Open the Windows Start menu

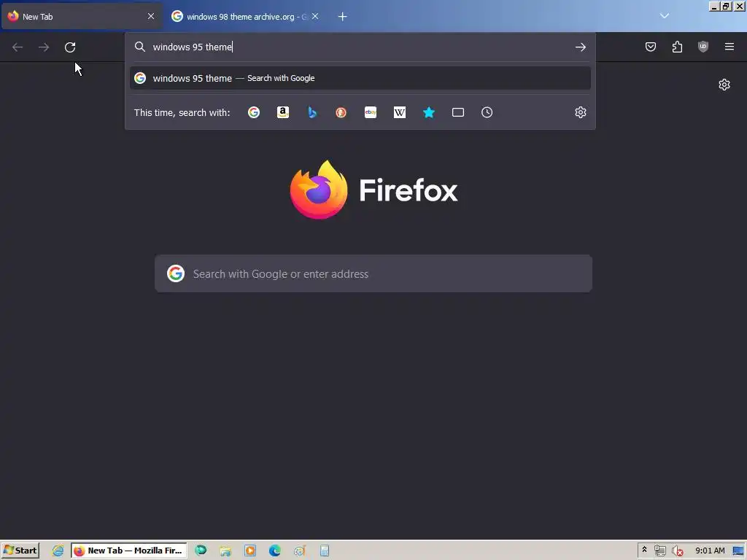click(x=20, y=551)
